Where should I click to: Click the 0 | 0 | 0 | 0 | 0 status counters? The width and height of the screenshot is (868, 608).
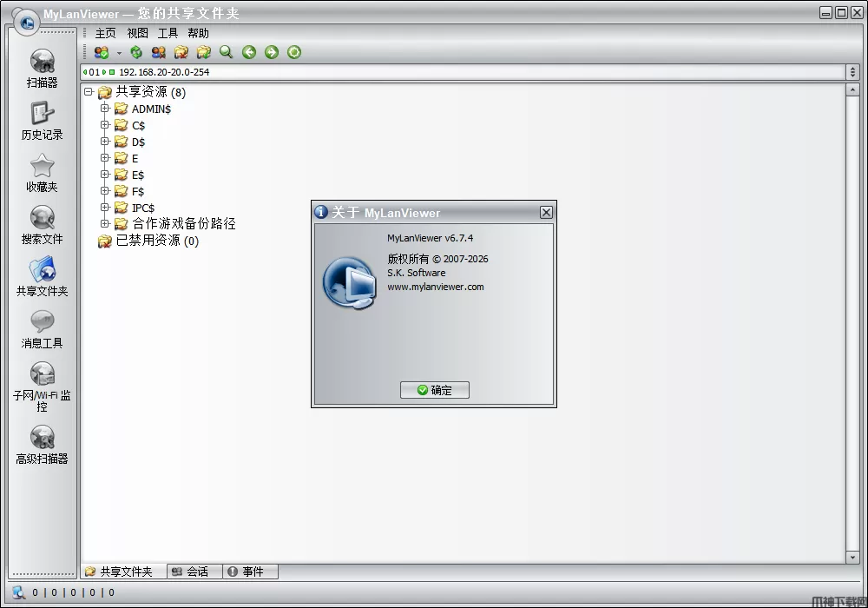(73, 592)
